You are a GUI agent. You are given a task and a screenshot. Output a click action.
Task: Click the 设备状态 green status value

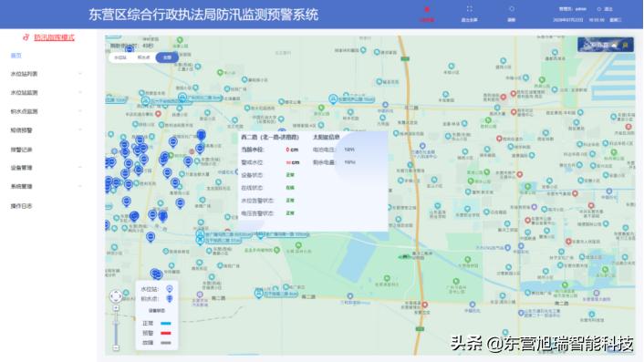(290, 175)
